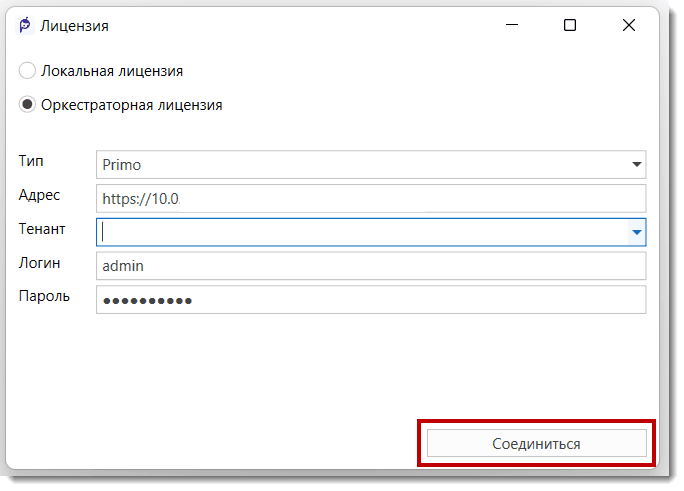Click the Лицензия window title text
This screenshot has width=684, height=491.
pyautogui.click(x=74, y=26)
